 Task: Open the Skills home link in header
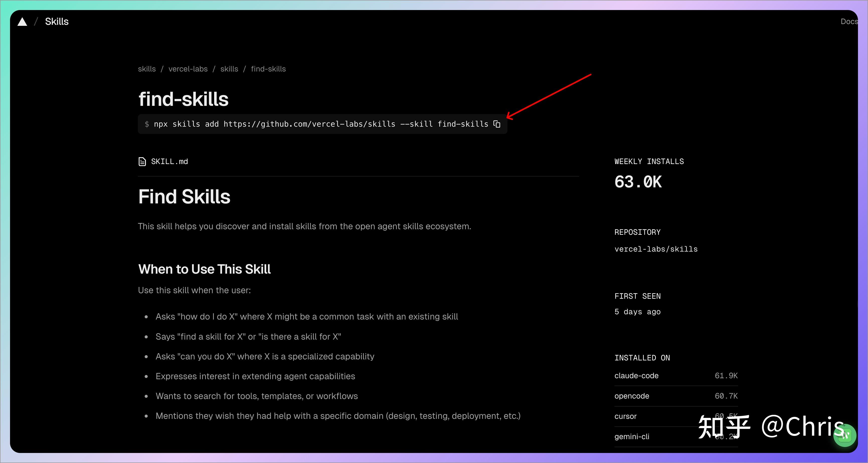(57, 22)
